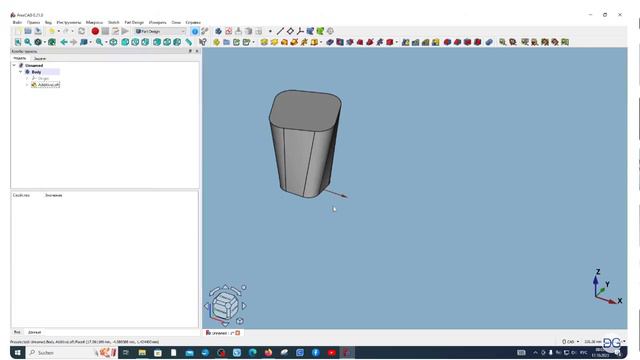This screenshot has width=640, height=360.
Task: Click the Linear pattern icon
Action: 416,42
